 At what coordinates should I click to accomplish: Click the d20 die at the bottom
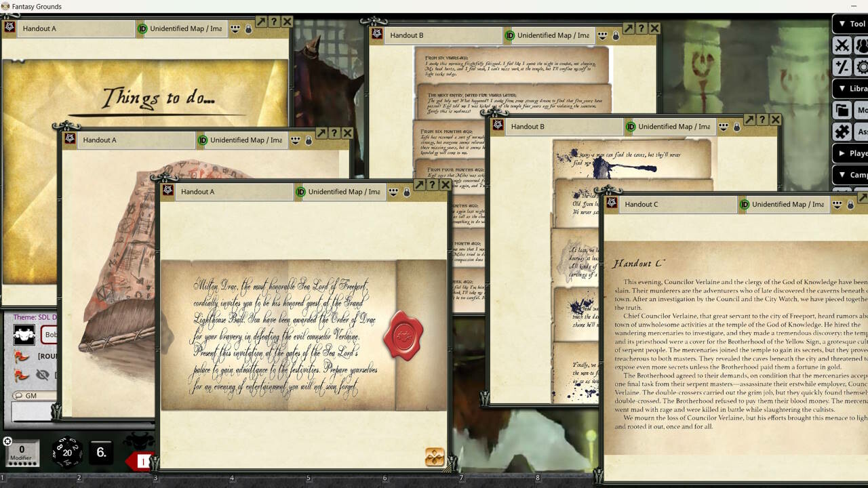68,452
